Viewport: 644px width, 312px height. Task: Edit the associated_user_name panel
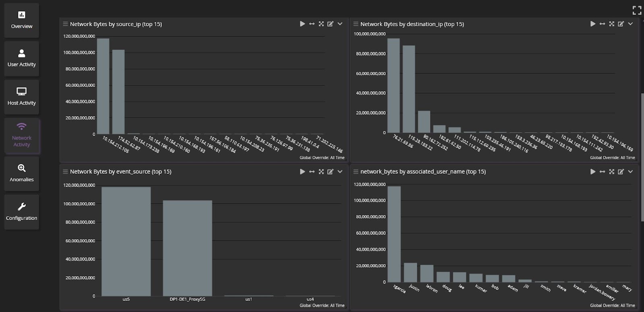(x=621, y=172)
